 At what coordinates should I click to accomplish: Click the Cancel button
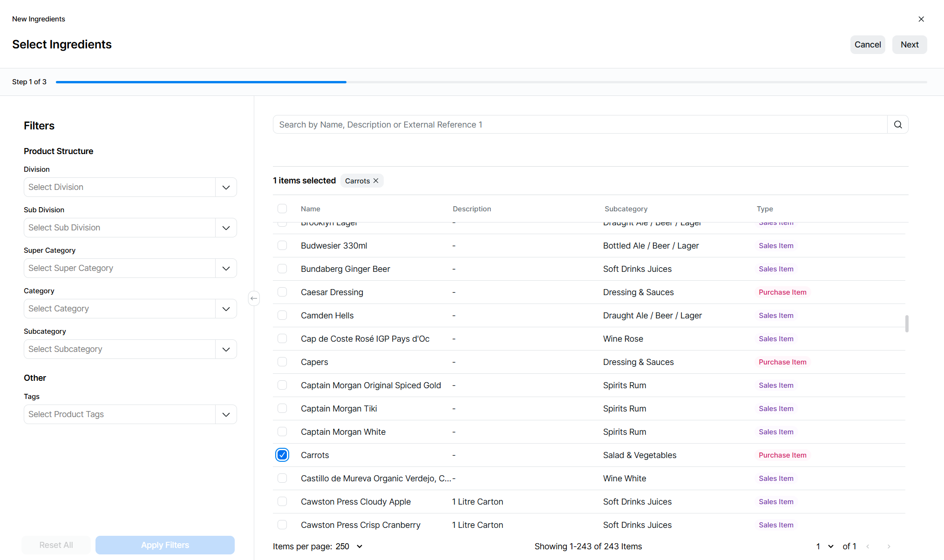867,45
